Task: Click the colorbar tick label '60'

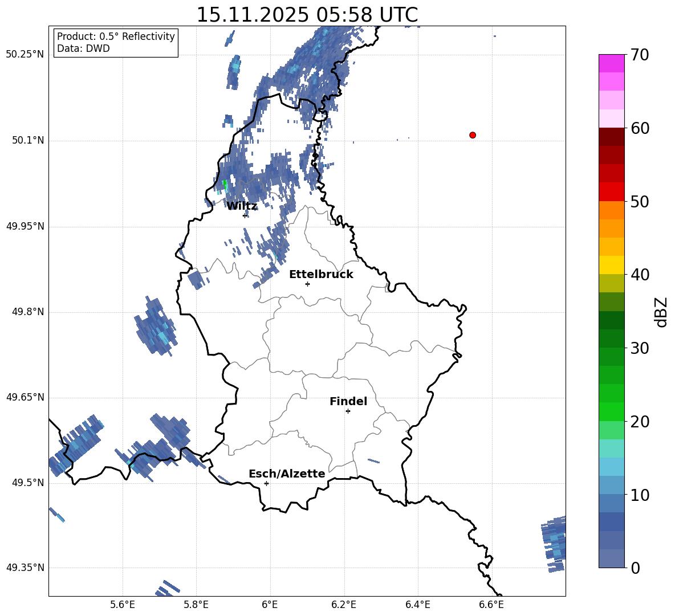Action: [x=640, y=128]
